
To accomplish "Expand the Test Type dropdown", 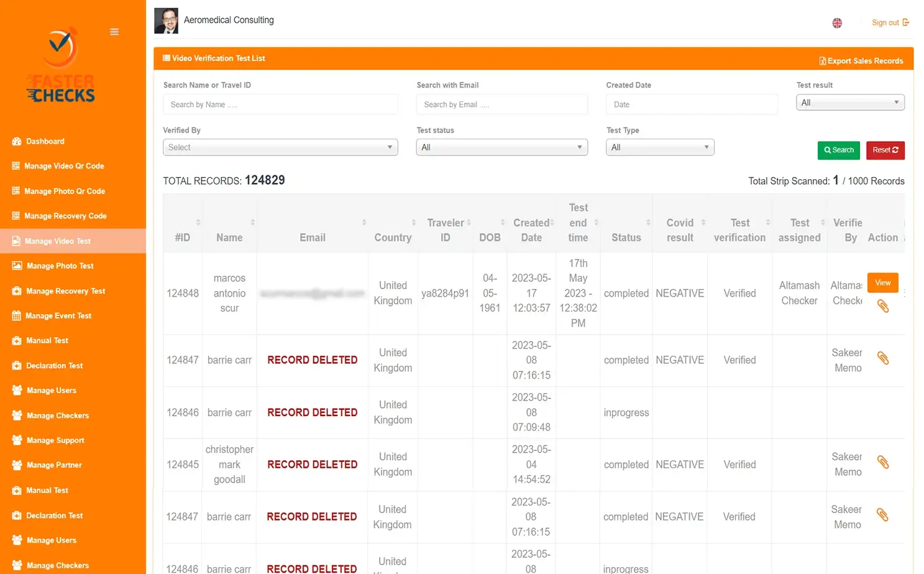I will tap(659, 147).
